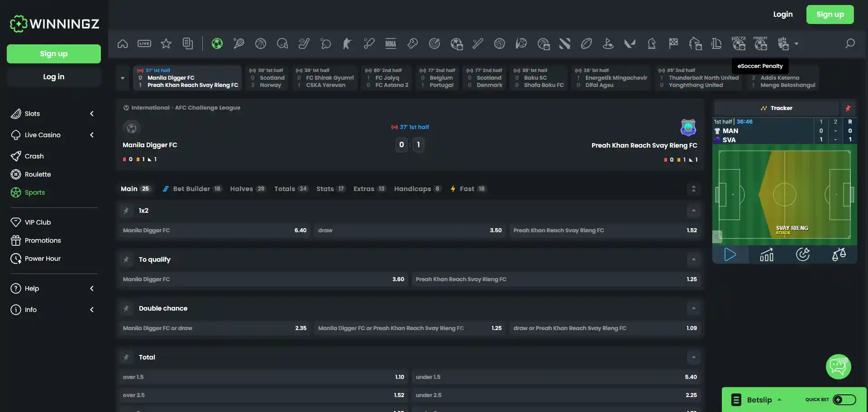868x412 pixels.
Task: Select the American football/rugby ball icon
Action: coord(587,43)
